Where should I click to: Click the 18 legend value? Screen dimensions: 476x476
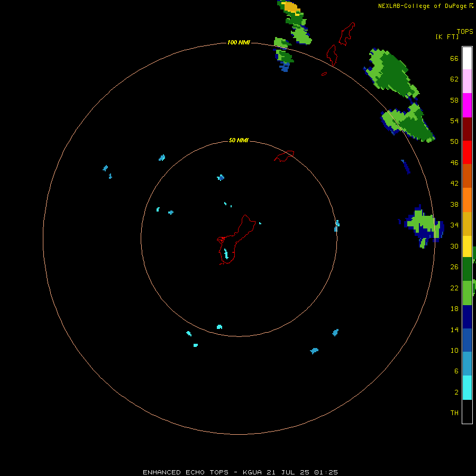click(x=454, y=309)
